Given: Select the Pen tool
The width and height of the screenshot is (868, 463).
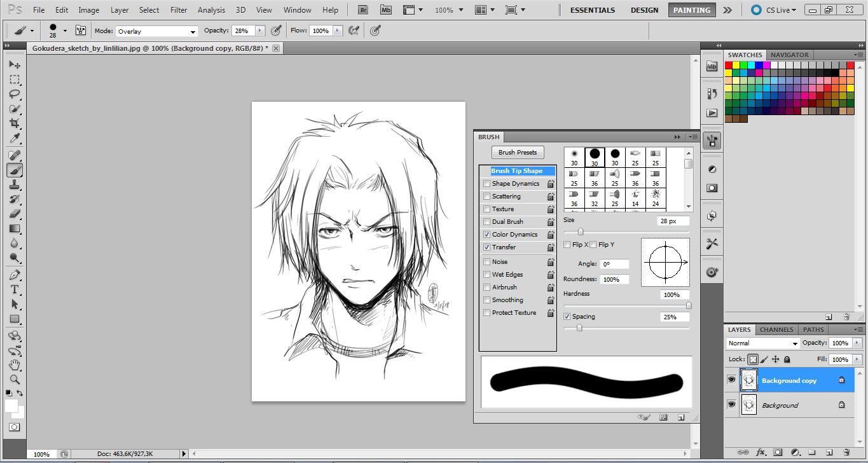Looking at the screenshot, I should pyautogui.click(x=15, y=275).
